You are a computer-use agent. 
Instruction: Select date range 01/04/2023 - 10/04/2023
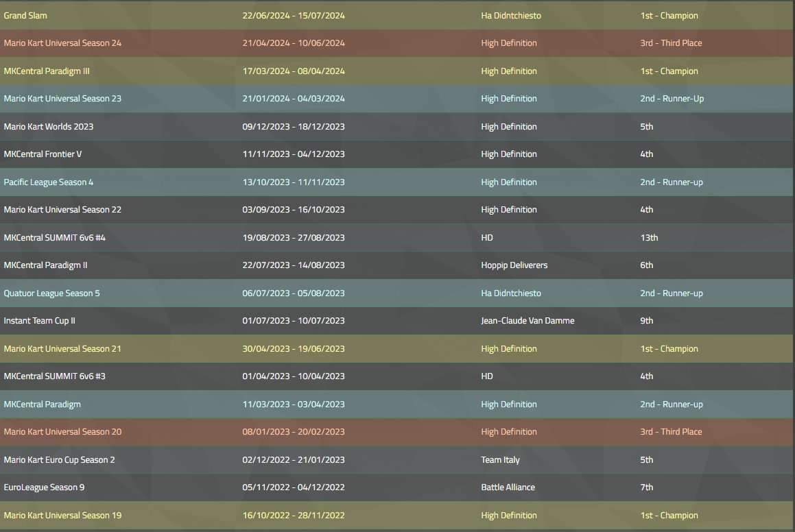pyautogui.click(x=294, y=376)
